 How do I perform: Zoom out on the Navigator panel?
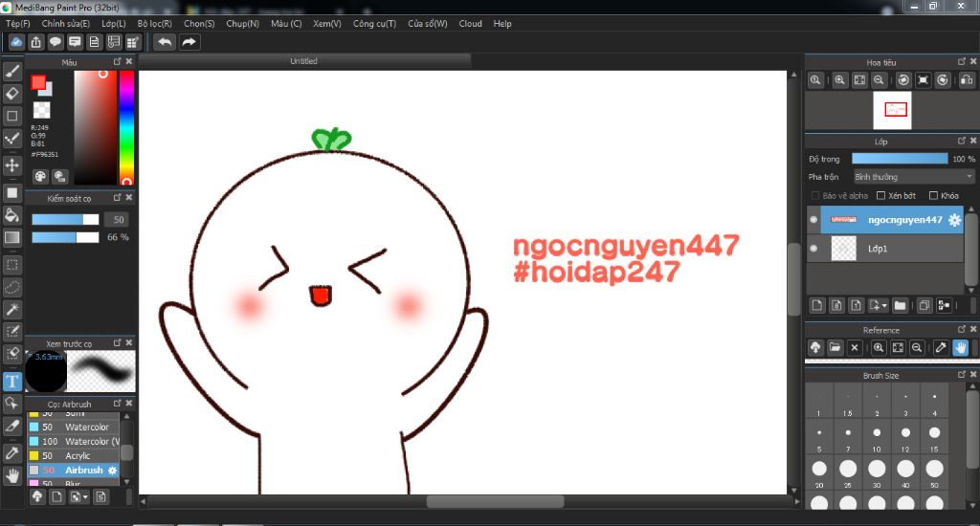click(x=879, y=80)
